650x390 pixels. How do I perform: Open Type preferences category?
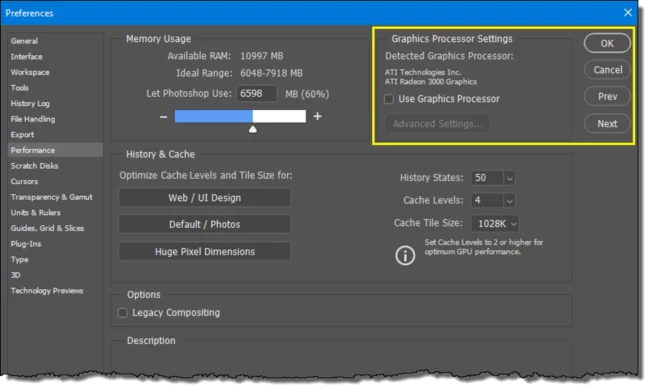click(x=55, y=260)
